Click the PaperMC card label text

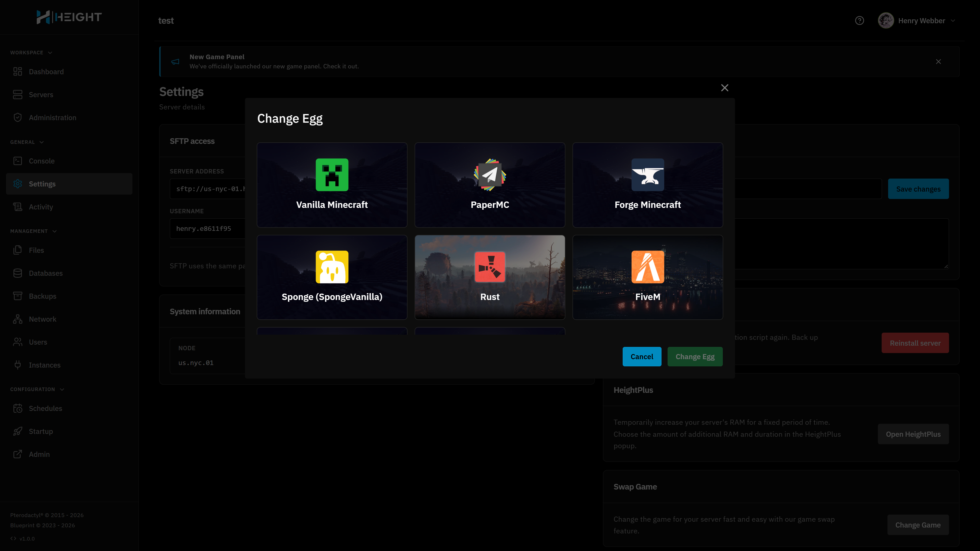pyautogui.click(x=490, y=205)
